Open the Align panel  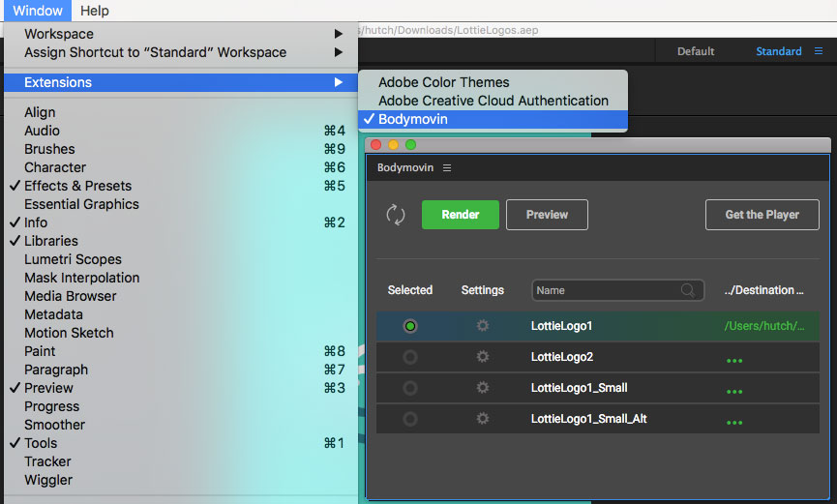pos(180,112)
